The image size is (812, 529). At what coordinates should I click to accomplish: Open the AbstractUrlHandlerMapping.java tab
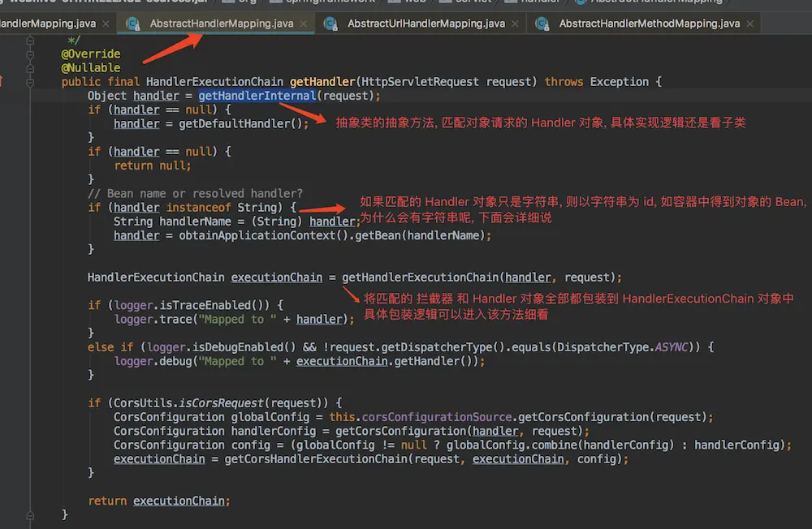(425, 24)
